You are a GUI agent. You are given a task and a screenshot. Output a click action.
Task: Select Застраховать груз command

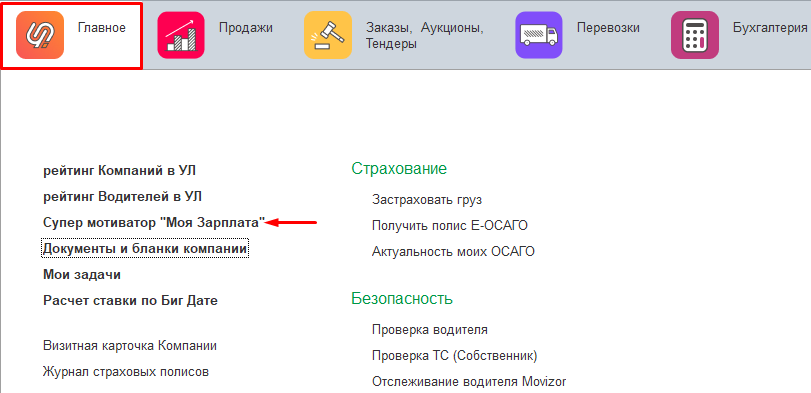tap(427, 200)
